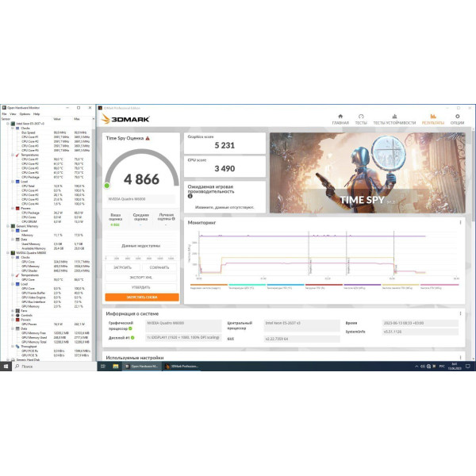This screenshot has height=476, width=476.
Task: Collapse the NVIDIA Quadro M6000 node
Action: click(8, 253)
